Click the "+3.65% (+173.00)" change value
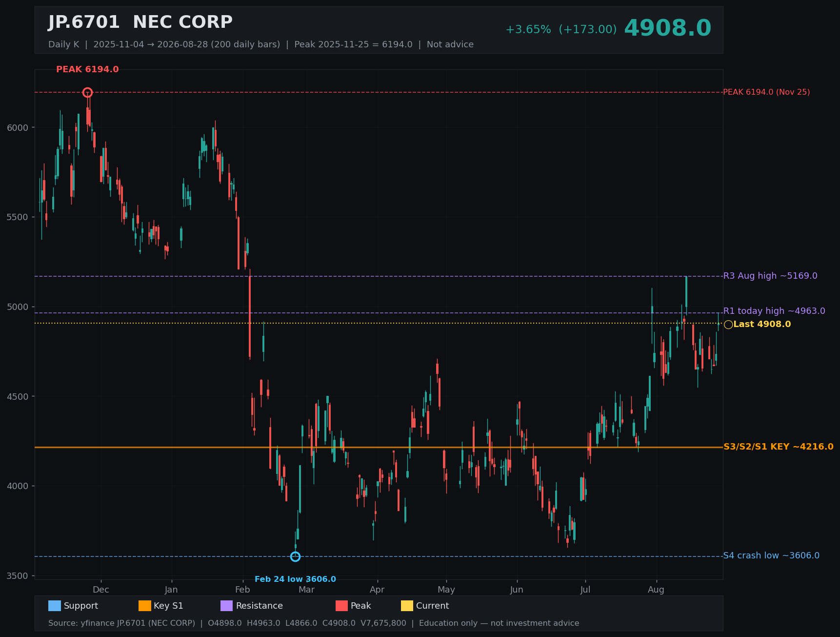The width and height of the screenshot is (840, 637). pyautogui.click(x=561, y=30)
